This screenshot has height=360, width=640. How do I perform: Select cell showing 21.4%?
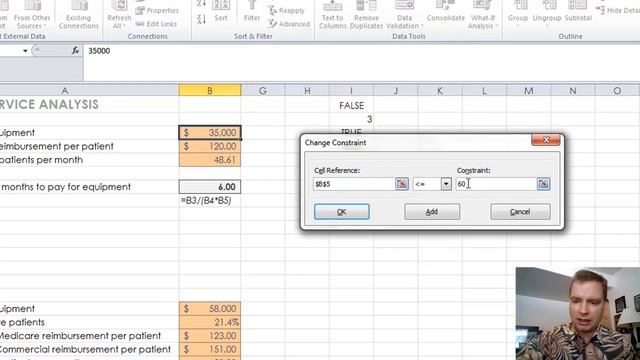(210, 322)
